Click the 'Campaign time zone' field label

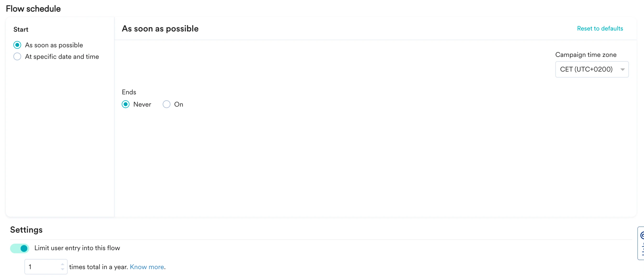[x=586, y=55]
